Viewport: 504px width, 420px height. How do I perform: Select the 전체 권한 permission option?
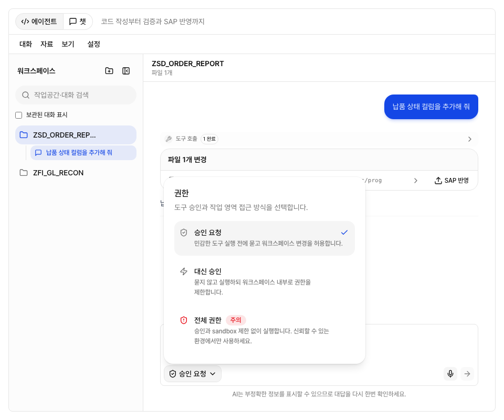pos(264,330)
